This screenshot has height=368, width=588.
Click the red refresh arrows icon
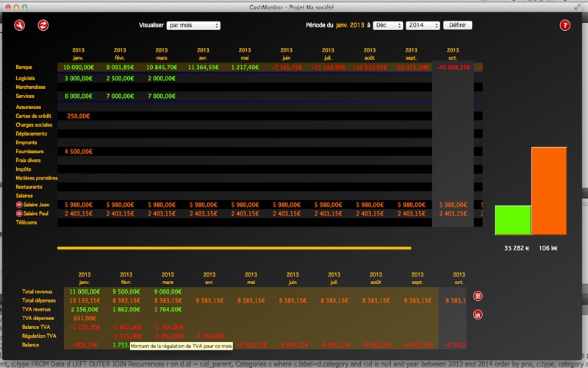click(43, 26)
